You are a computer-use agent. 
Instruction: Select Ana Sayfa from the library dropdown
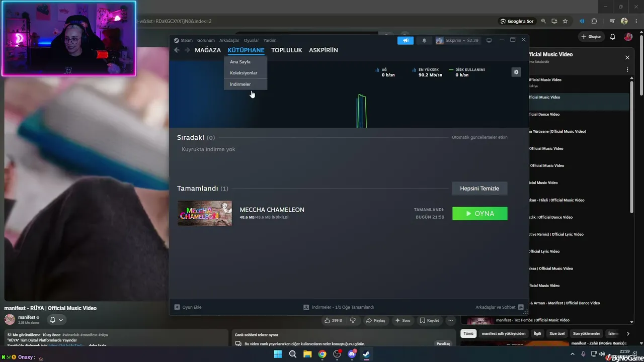pyautogui.click(x=246, y=62)
